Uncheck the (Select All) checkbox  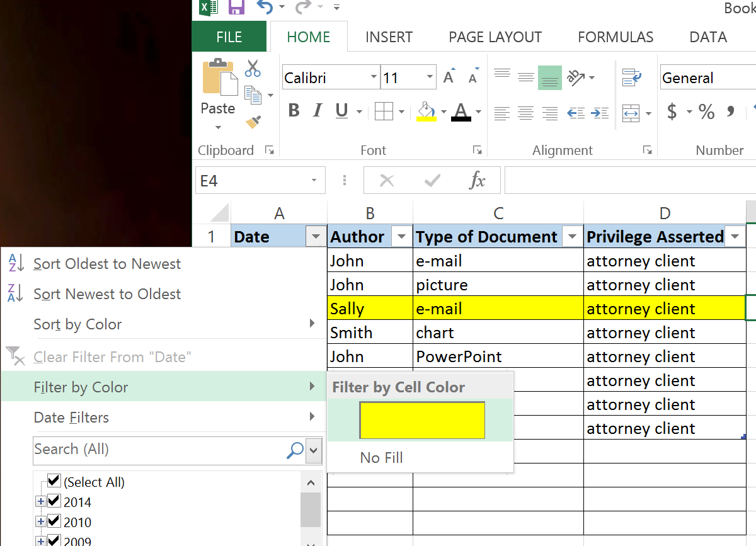tap(54, 481)
